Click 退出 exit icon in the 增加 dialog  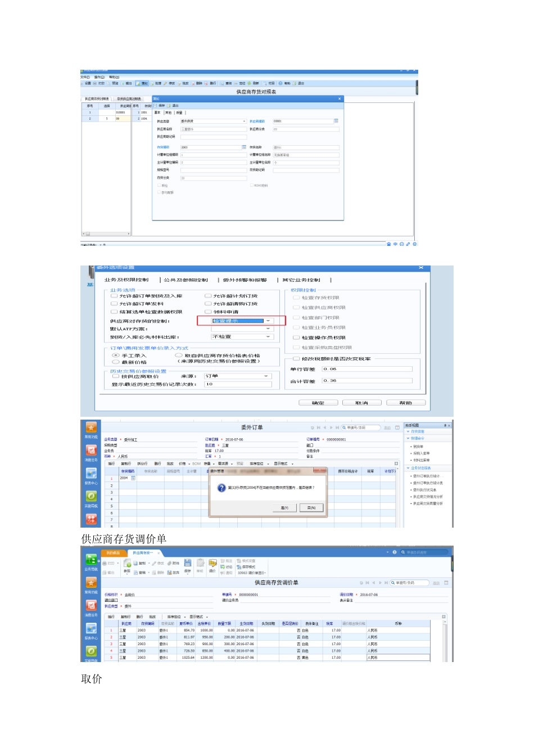point(169,105)
